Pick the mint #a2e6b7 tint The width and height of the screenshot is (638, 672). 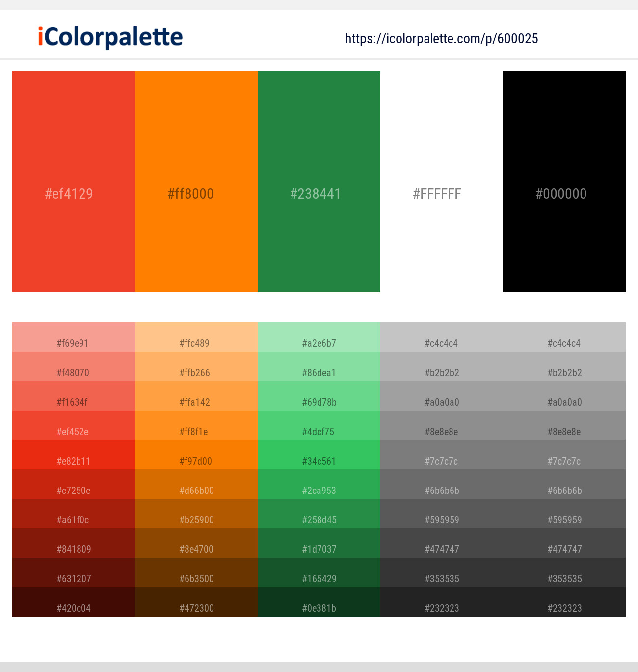tap(319, 337)
